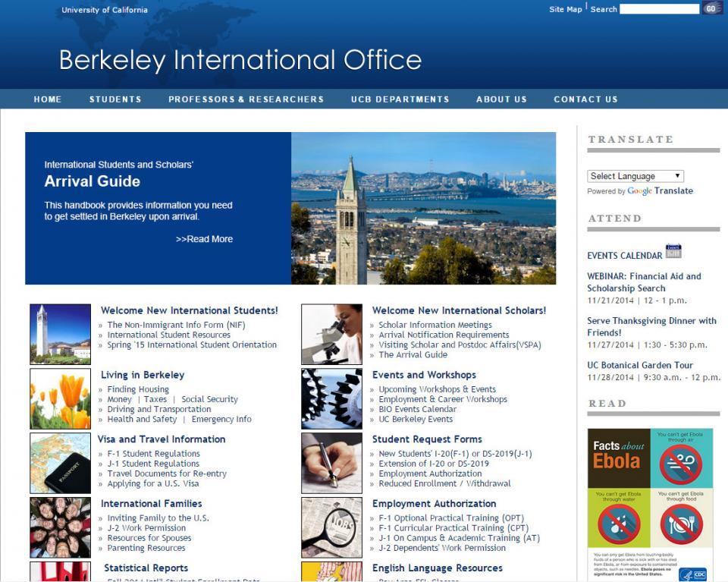Open The Arrival Guide link under Scholars
The height and width of the screenshot is (582, 728).
coord(413,354)
